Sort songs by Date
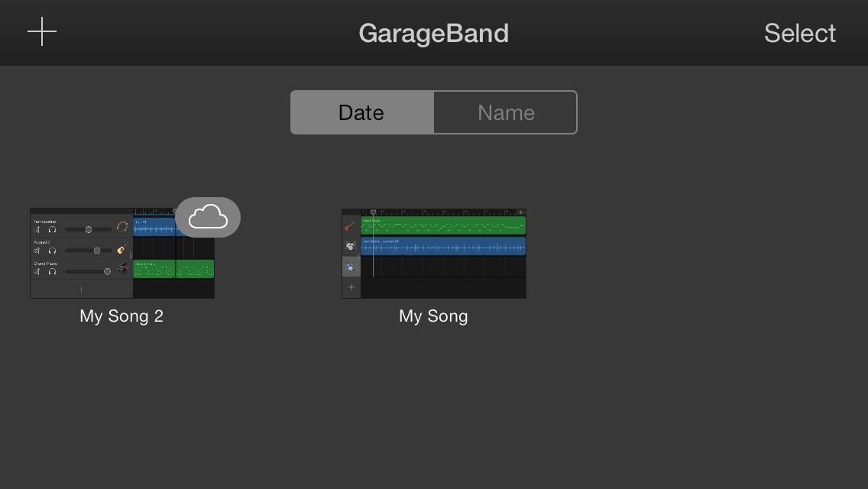The height and width of the screenshot is (489, 868). pos(362,112)
